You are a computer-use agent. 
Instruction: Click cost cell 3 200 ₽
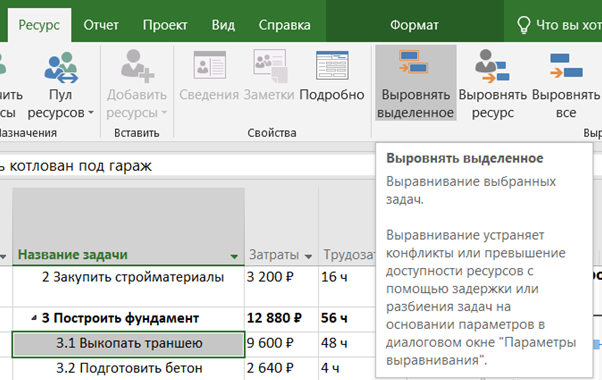(x=281, y=286)
